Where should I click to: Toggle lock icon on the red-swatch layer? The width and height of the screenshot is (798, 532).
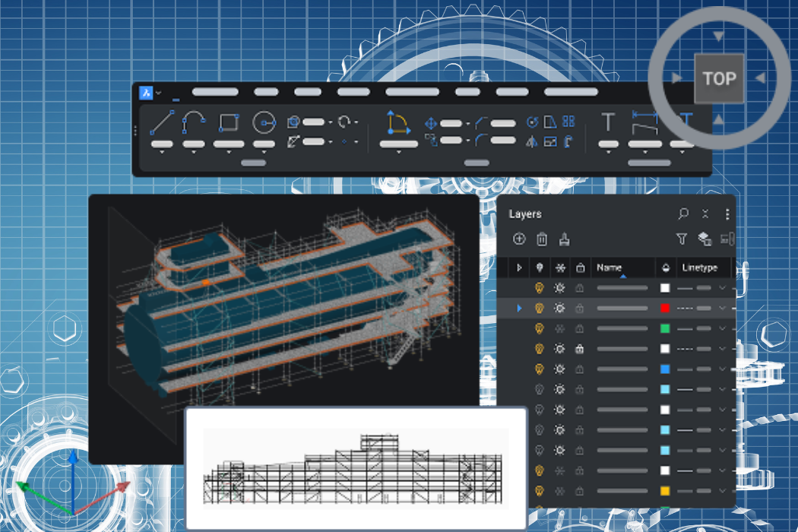579,308
